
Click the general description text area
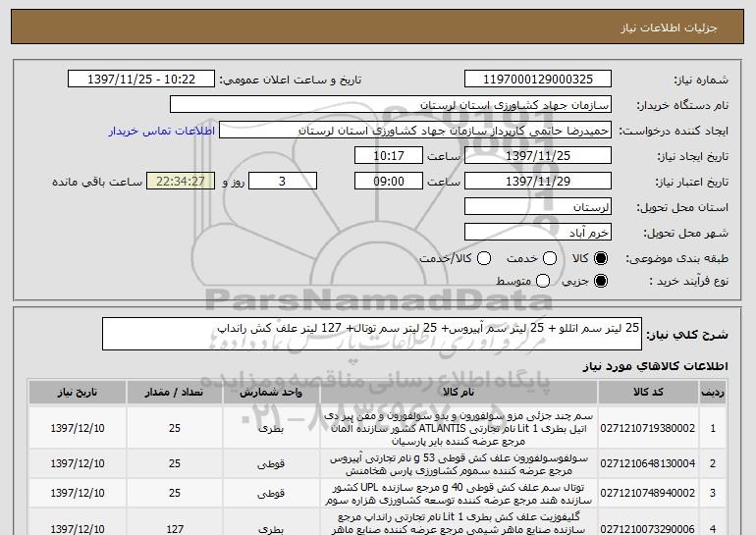tap(372, 334)
